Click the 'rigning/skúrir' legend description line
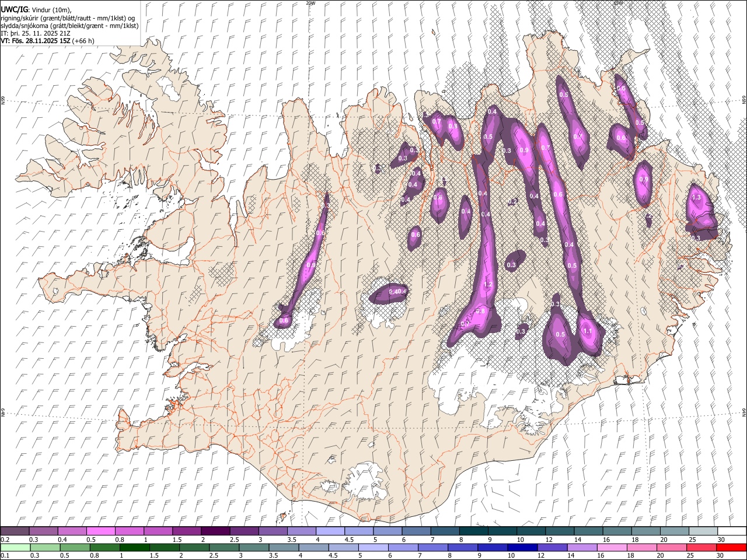The width and height of the screenshot is (747, 560). 68,18
